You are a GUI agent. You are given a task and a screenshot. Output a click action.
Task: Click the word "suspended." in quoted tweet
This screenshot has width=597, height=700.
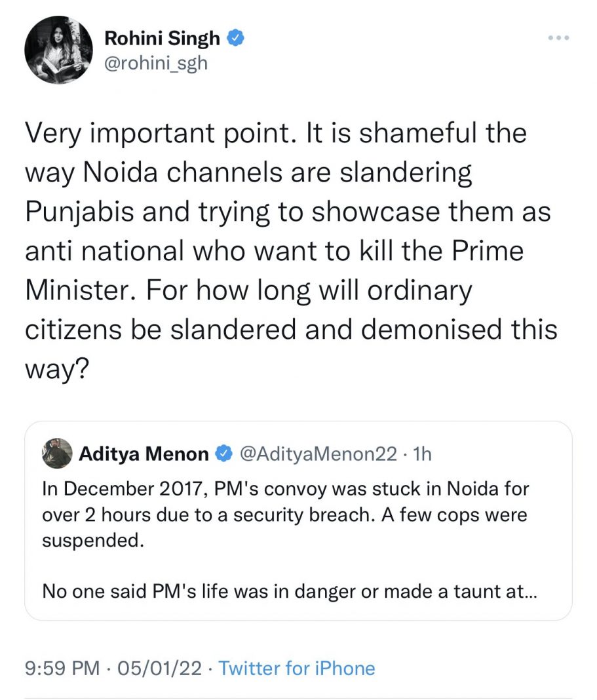tap(80, 542)
